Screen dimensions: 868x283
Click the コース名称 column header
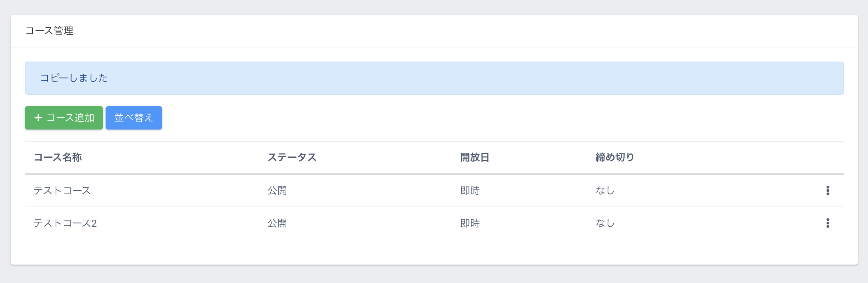point(58,157)
